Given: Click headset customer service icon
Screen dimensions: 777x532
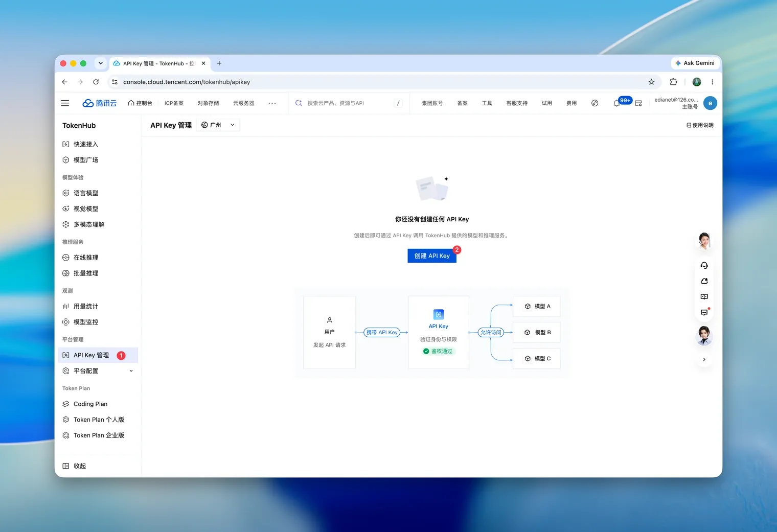Looking at the screenshot, I should click(704, 265).
